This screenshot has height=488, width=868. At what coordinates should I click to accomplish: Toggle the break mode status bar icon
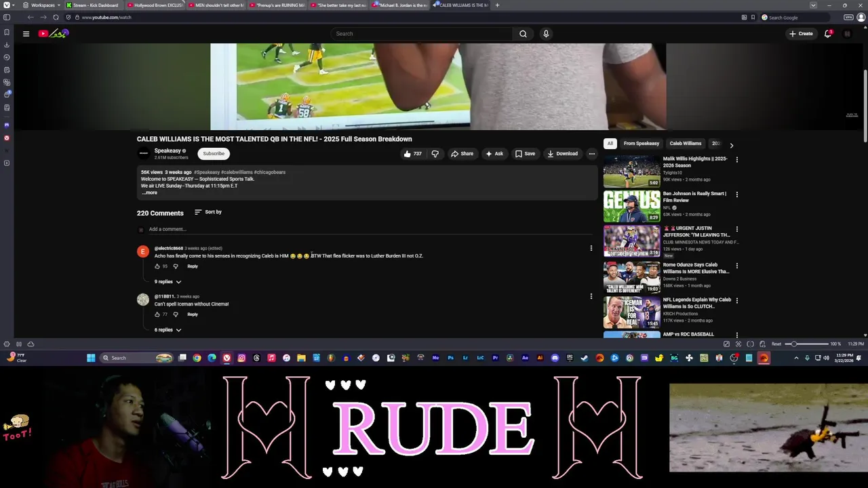tap(19, 344)
